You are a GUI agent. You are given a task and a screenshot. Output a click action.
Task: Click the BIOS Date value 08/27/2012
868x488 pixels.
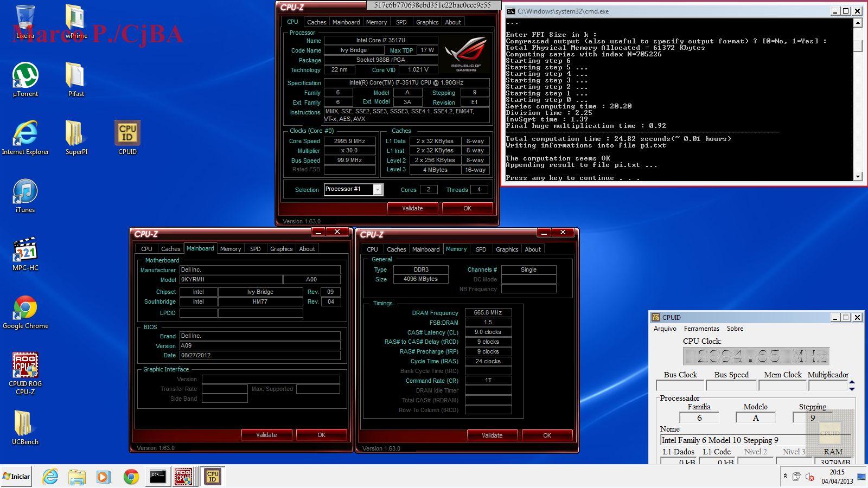[260, 355]
